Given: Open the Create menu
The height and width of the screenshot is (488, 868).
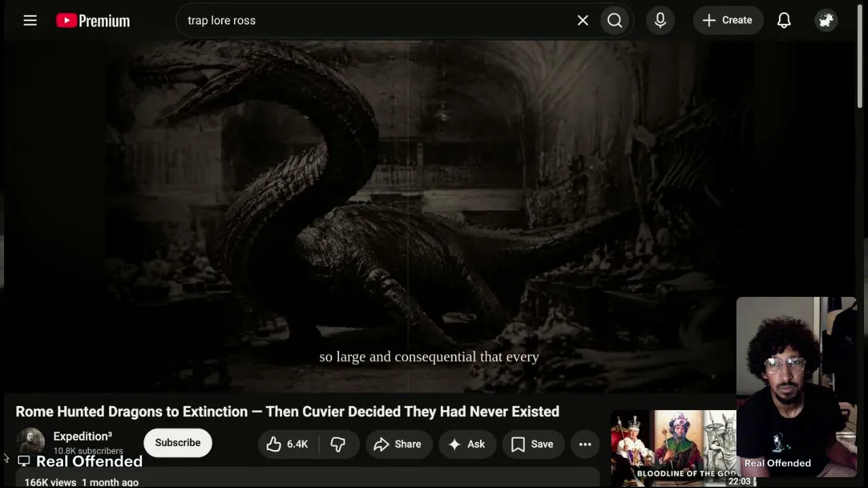Looking at the screenshot, I should [x=727, y=20].
